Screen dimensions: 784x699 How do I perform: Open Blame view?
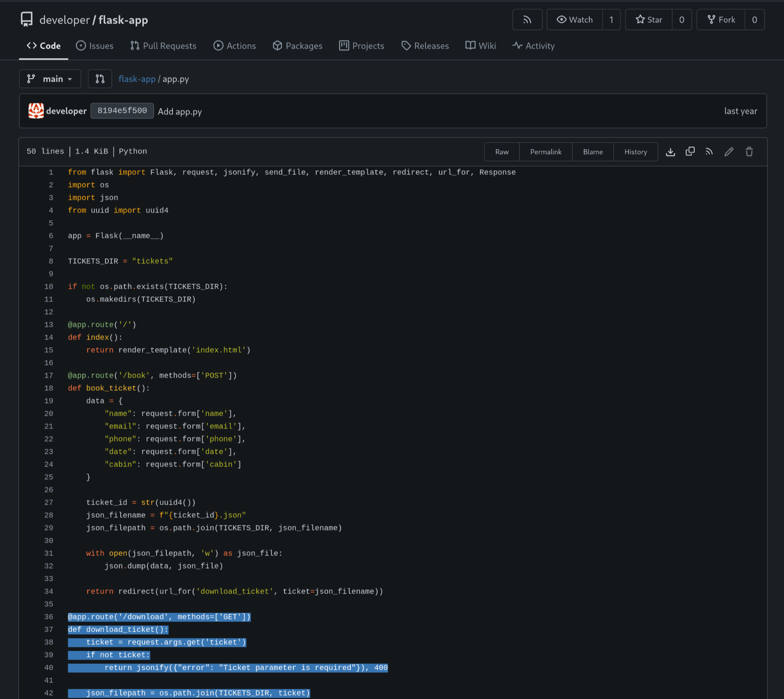[x=593, y=152]
